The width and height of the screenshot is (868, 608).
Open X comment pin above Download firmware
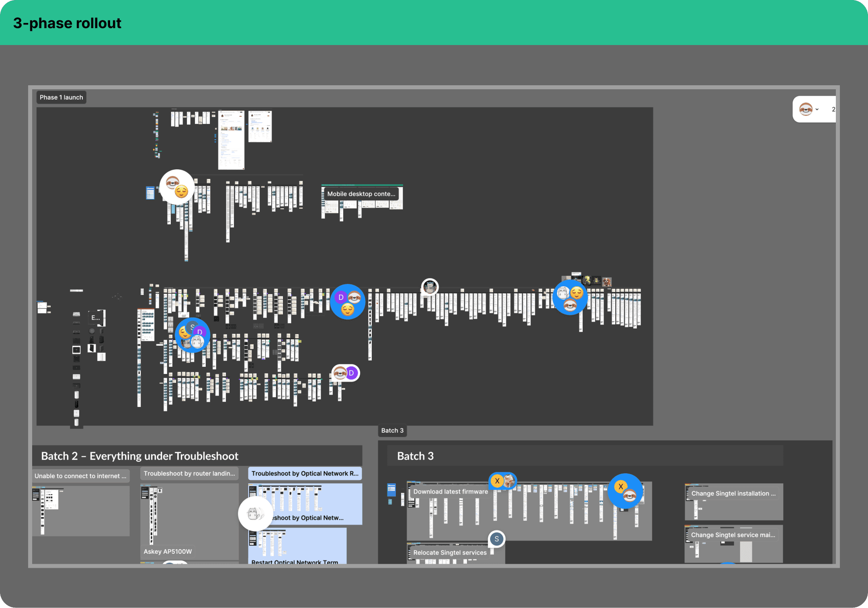[x=502, y=481]
